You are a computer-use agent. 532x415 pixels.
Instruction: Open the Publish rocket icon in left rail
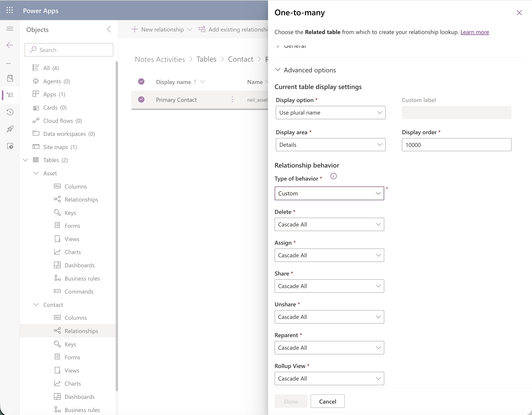pos(10,129)
